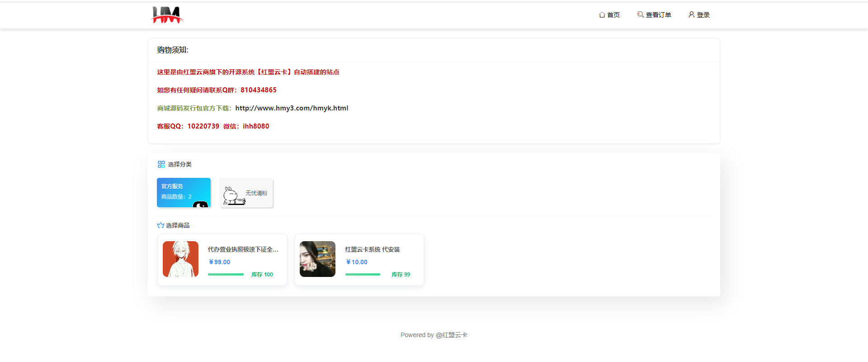
Task: Click the stock bar showing 库存 99
Action: point(363,275)
